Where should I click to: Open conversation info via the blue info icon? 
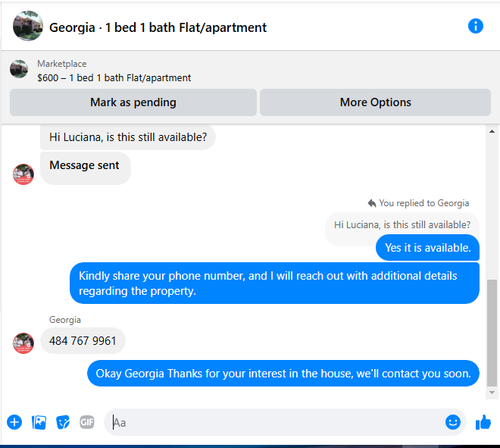tap(475, 26)
